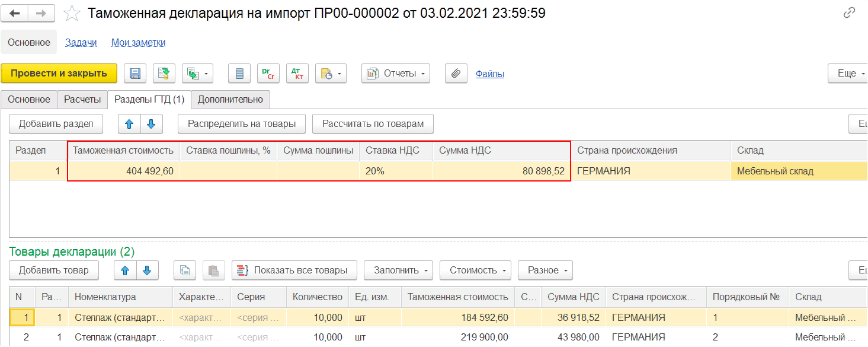
Task: Move section up with arrow button
Action: point(129,124)
